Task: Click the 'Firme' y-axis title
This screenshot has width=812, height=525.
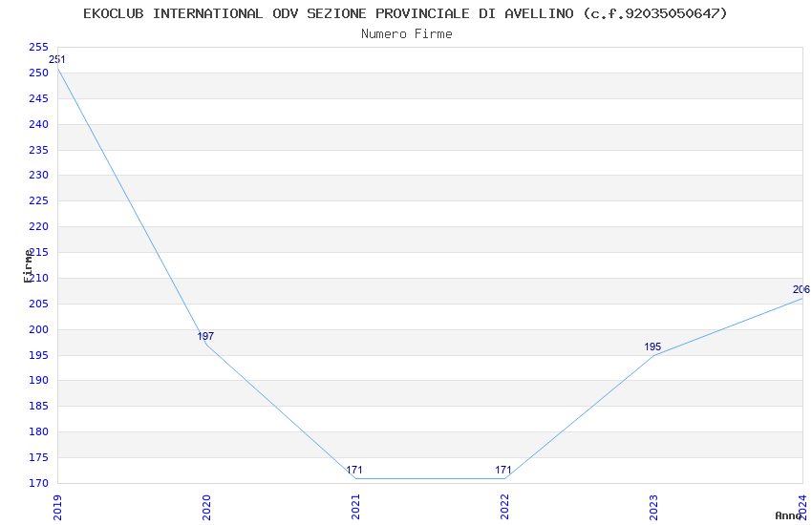Action: pos(28,266)
